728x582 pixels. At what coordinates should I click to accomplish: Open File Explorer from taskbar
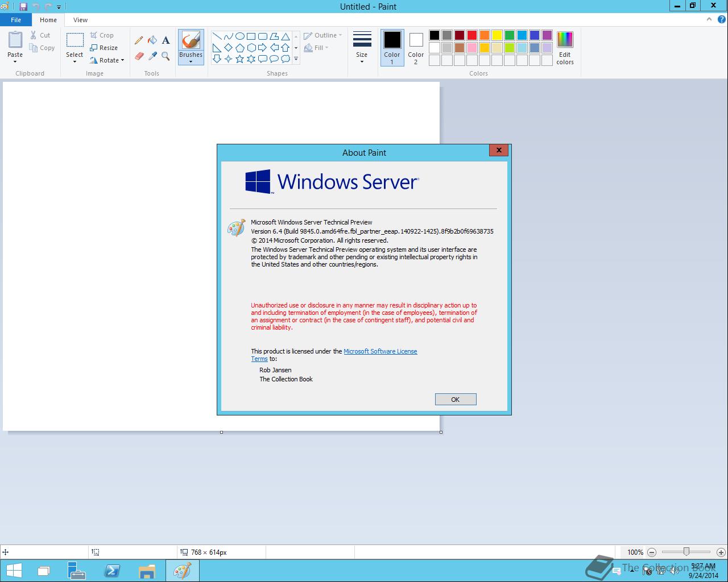[147, 571]
